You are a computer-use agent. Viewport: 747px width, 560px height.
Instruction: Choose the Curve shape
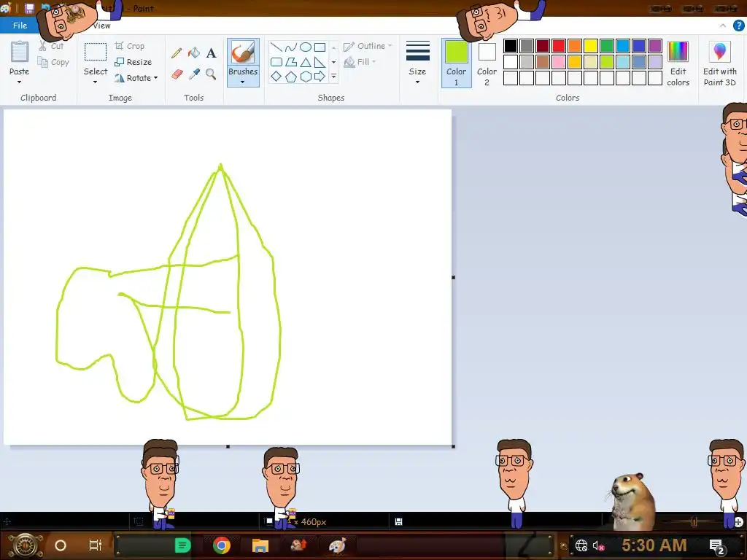pyautogui.click(x=290, y=47)
